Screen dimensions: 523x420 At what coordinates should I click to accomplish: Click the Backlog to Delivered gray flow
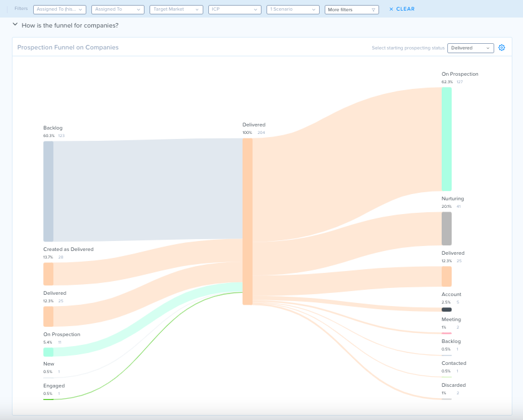(x=148, y=190)
